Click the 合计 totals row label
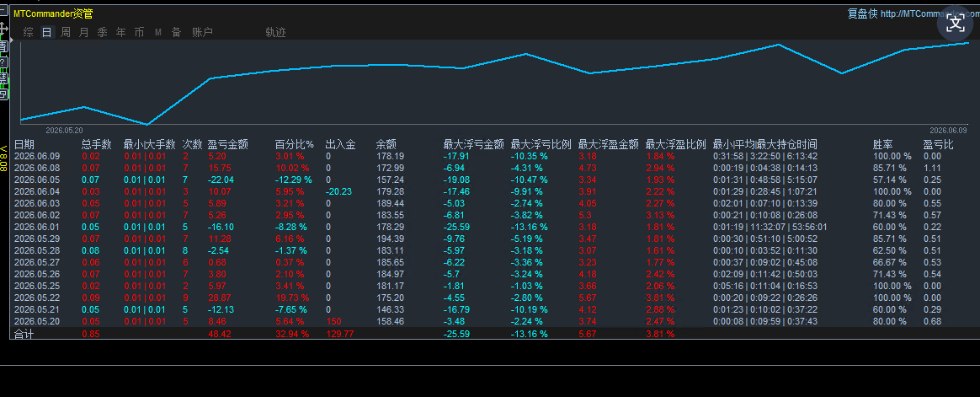The height and width of the screenshot is (397, 980). 24,335
